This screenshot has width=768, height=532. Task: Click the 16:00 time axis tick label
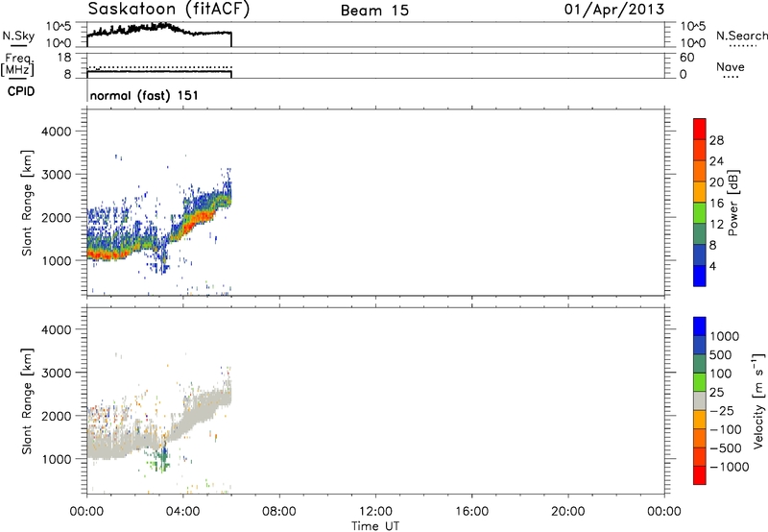click(x=471, y=512)
